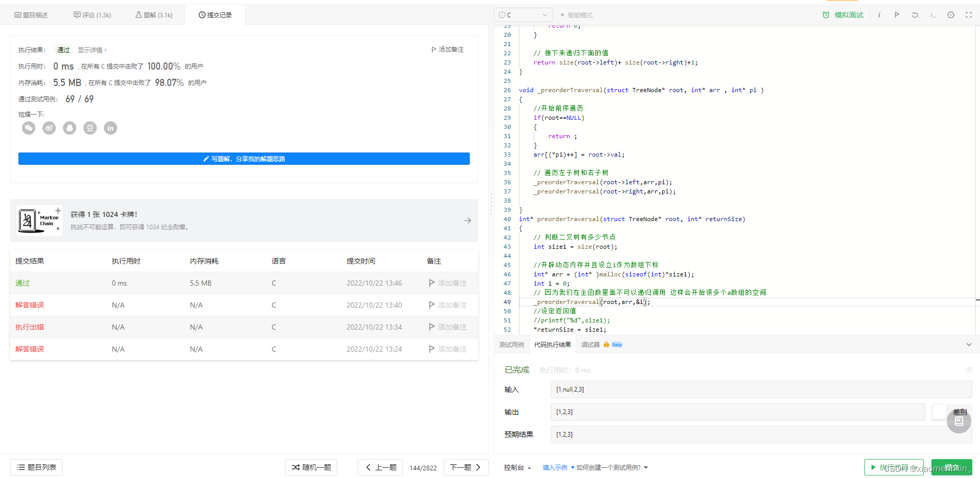Viewport: 980px width, 478px height.
Task: Share result via LinkedIn icon
Action: pos(111,128)
